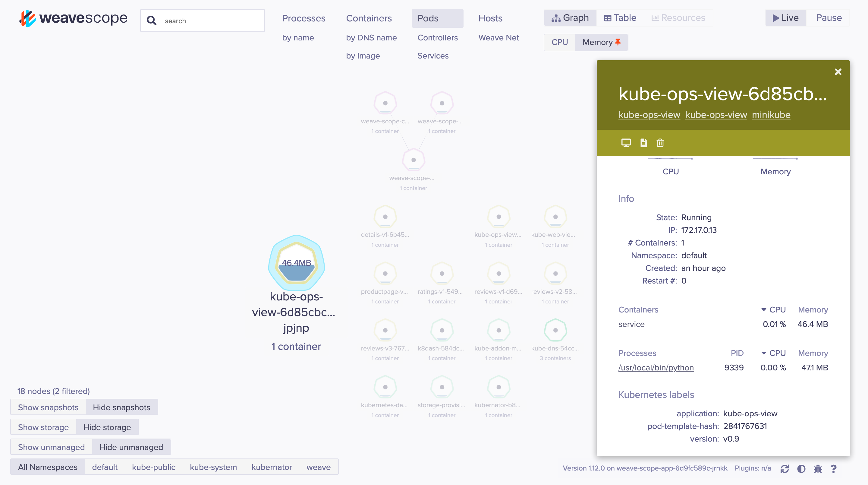The image size is (868, 485).
Task: Filter by kube-system namespace
Action: pos(213,467)
